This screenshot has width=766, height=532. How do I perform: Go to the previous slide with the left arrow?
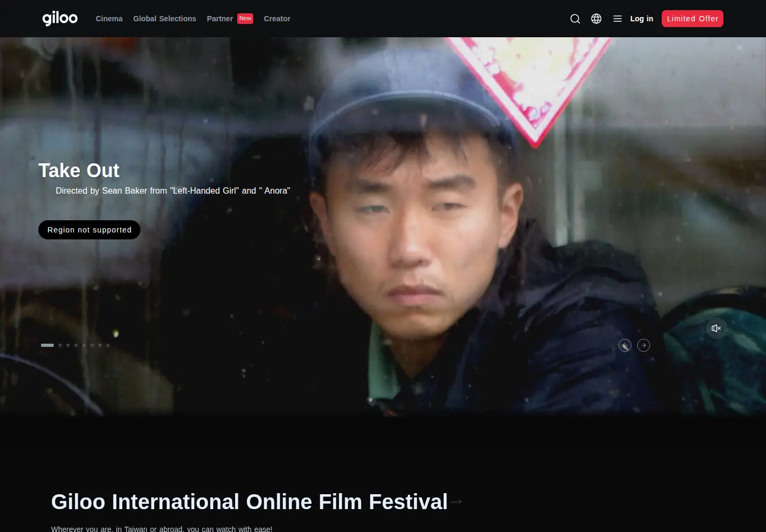(625, 345)
